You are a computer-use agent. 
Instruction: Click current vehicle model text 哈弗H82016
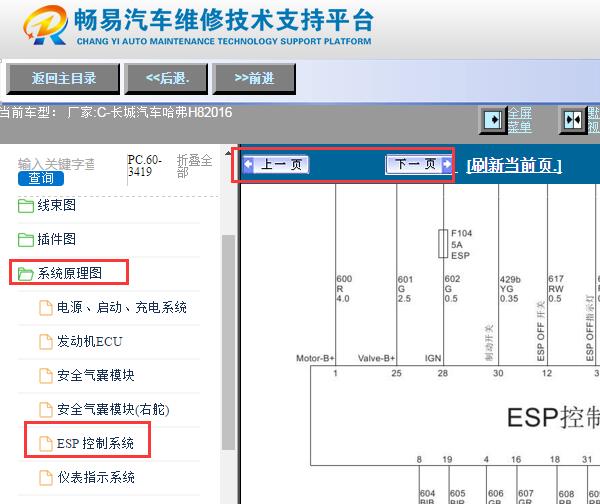196,113
